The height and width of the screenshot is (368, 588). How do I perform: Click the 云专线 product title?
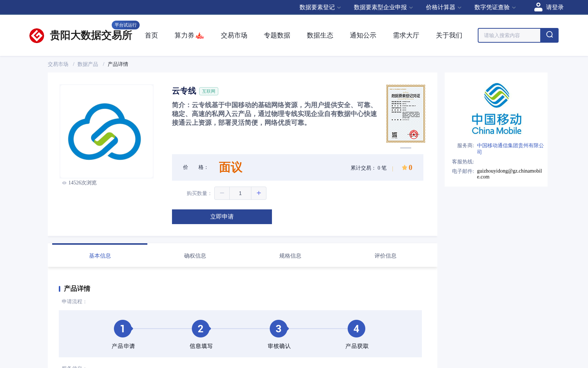pyautogui.click(x=184, y=91)
